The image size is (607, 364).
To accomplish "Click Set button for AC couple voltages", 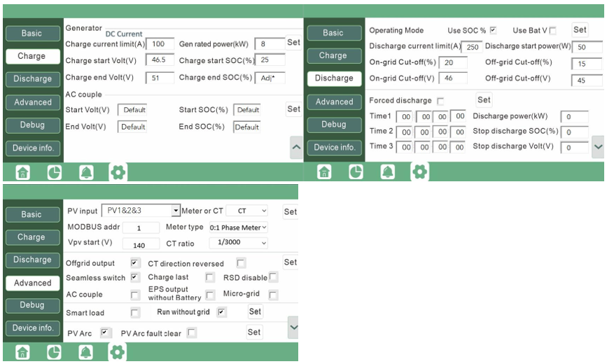I will coord(293,109).
